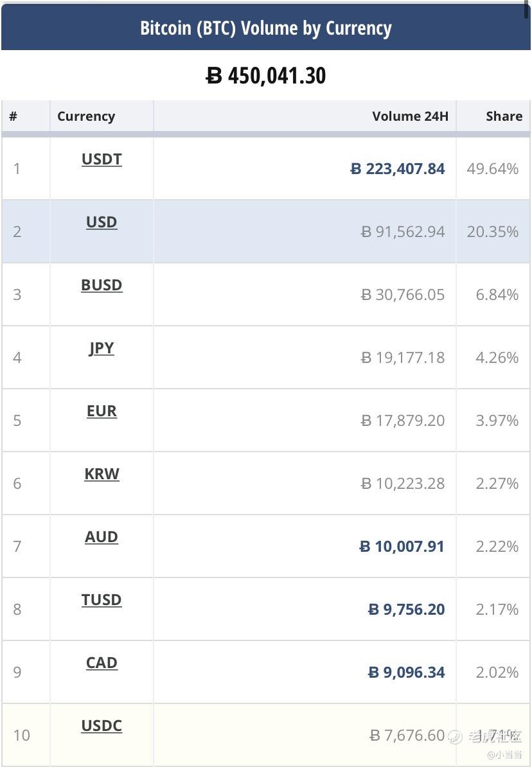Open the USD currency link
This screenshot has height=767, width=532.
point(102,222)
